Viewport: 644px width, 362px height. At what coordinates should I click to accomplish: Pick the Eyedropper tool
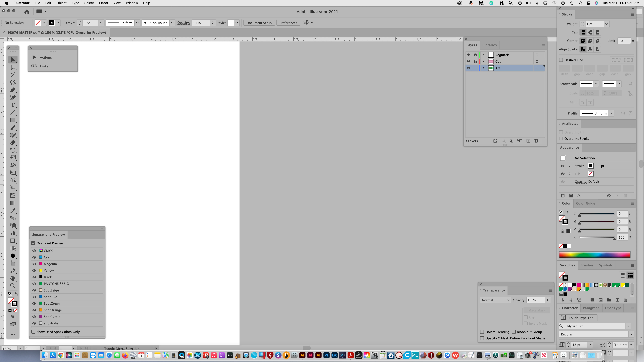[13, 211]
